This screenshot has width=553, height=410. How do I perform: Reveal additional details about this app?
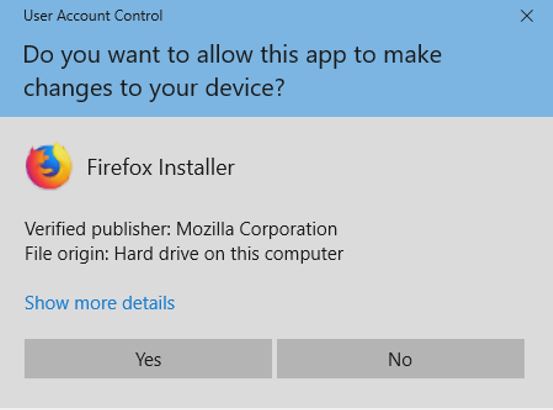(x=100, y=303)
